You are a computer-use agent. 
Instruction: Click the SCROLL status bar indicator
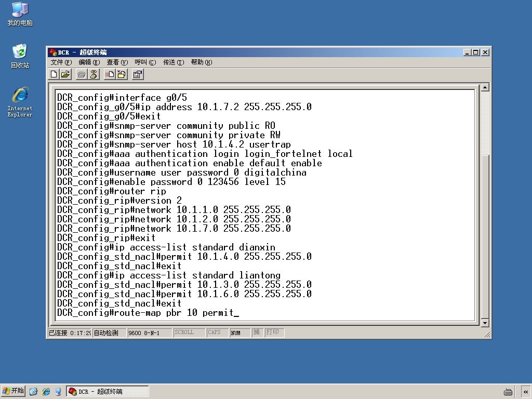[189, 332]
